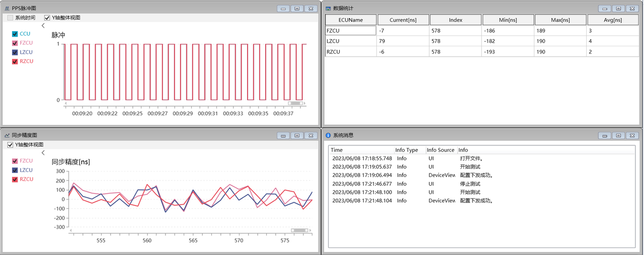Toggle the 系统时间 checkbox
The height and width of the screenshot is (255, 644).
[x=10, y=18]
